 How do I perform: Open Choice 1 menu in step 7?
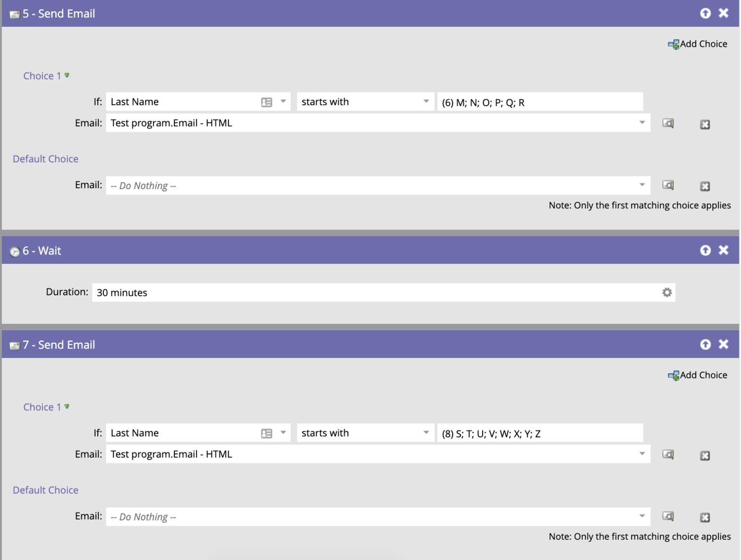pos(67,406)
